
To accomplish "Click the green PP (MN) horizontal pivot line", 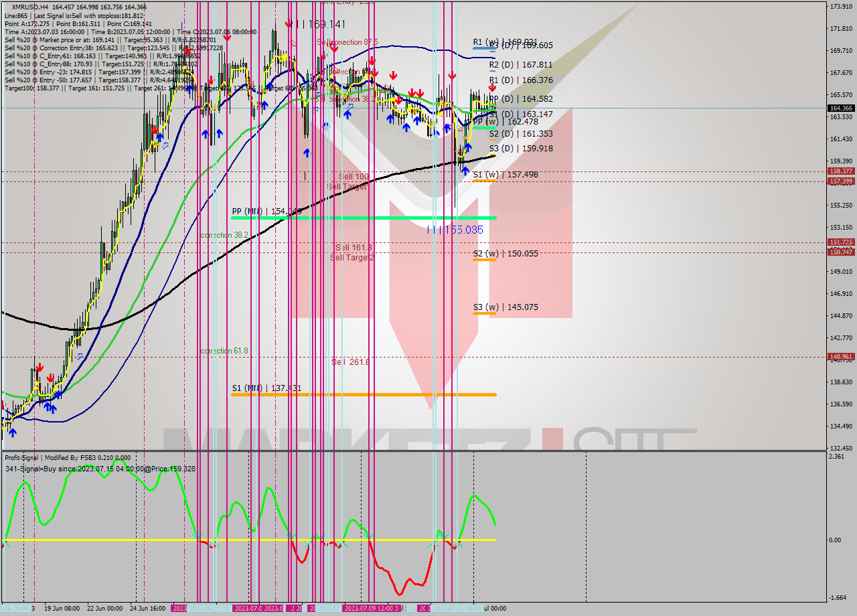I will coord(364,218).
